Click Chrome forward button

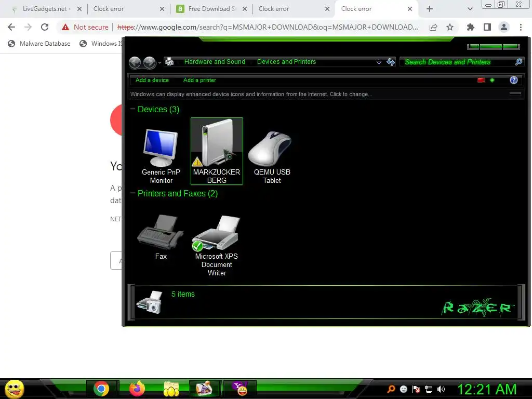(x=28, y=27)
